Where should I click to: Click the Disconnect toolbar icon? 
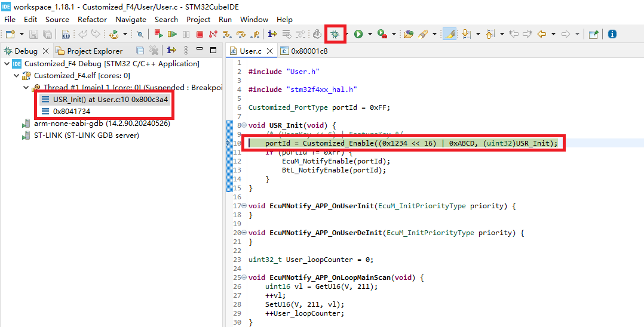[x=213, y=34]
